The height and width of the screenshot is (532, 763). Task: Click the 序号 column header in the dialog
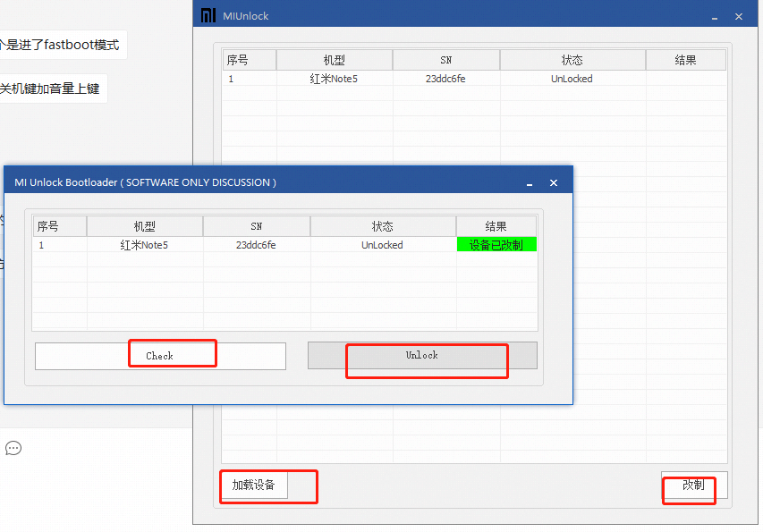[x=58, y=225]
